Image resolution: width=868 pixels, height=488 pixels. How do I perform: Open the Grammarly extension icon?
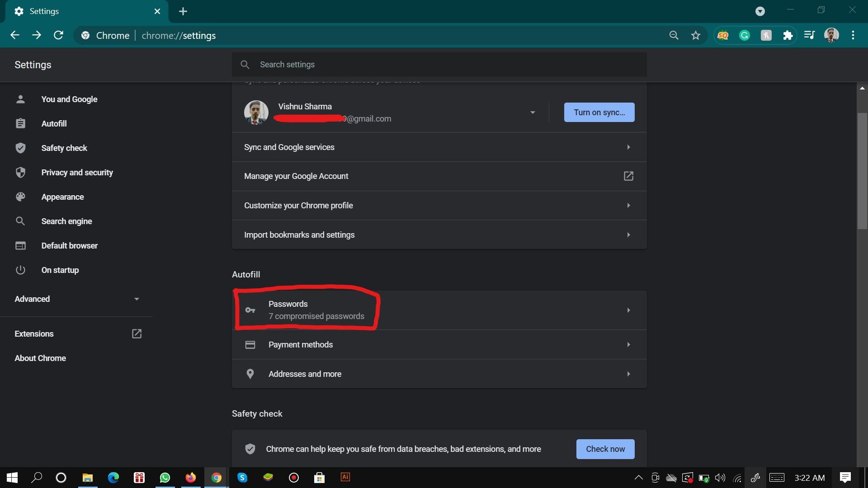745,35
